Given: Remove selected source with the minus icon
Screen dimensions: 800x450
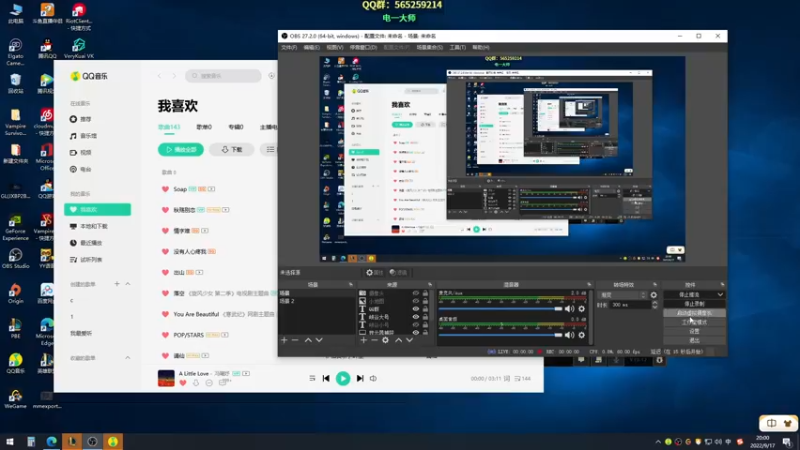Looking at the screenshot, I should click(374, 340).
